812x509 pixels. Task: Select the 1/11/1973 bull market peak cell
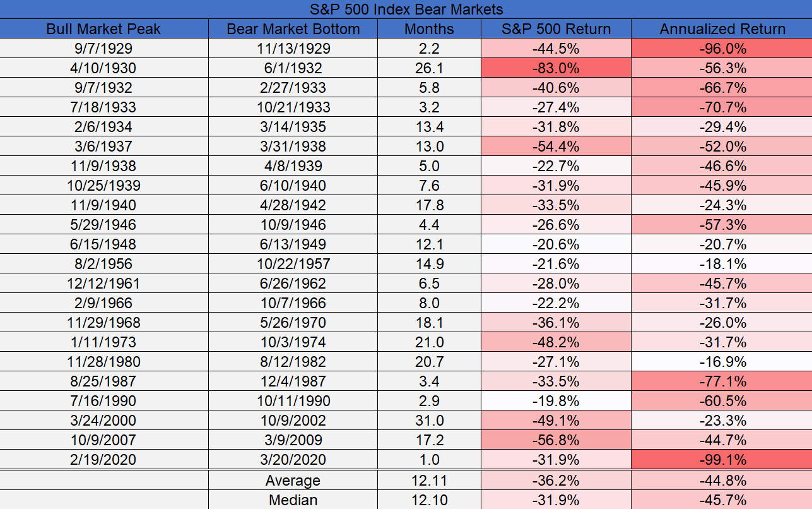(104, 342)
